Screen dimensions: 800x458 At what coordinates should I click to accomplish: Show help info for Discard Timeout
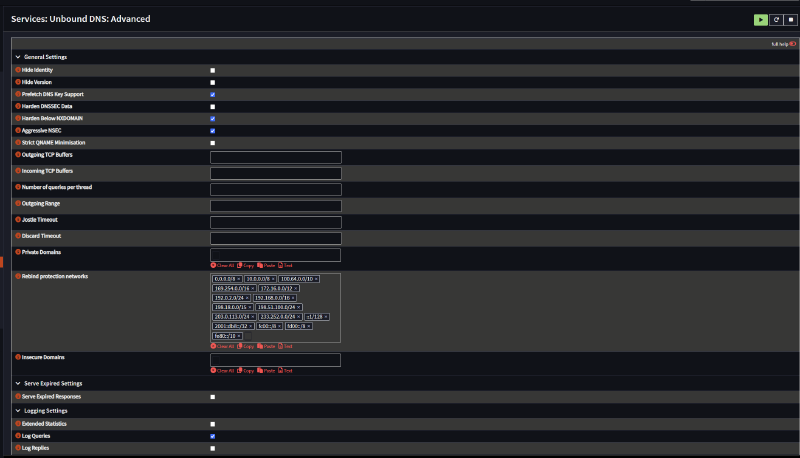[x=18, y=236]
